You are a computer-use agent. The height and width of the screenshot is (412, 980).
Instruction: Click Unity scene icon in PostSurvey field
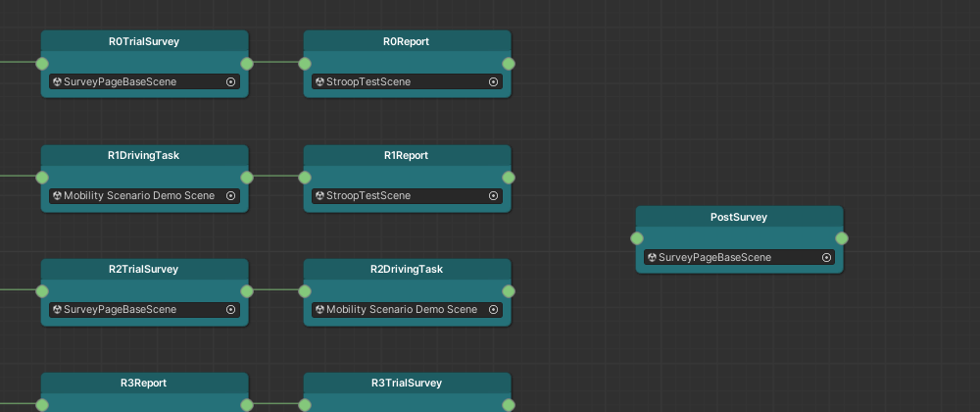(x=652, y=258)
